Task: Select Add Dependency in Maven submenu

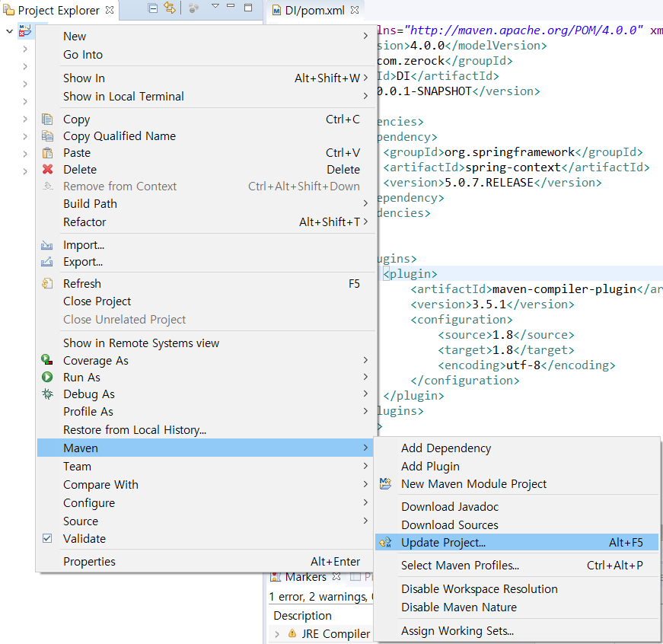Action: 517,448
